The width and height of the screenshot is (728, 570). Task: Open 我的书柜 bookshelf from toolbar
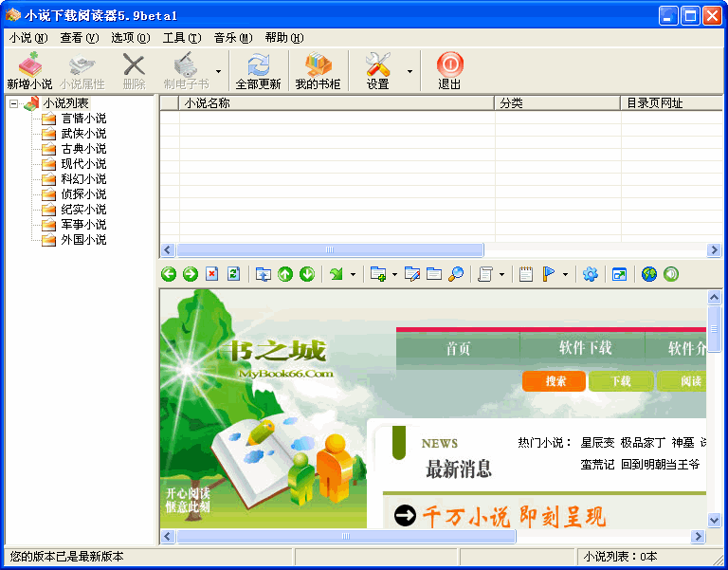318,70
